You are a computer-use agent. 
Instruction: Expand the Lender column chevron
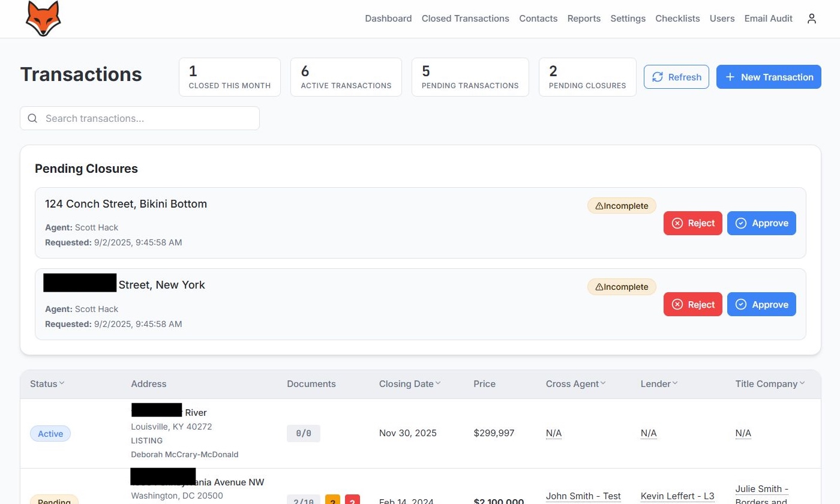(675, 383)
